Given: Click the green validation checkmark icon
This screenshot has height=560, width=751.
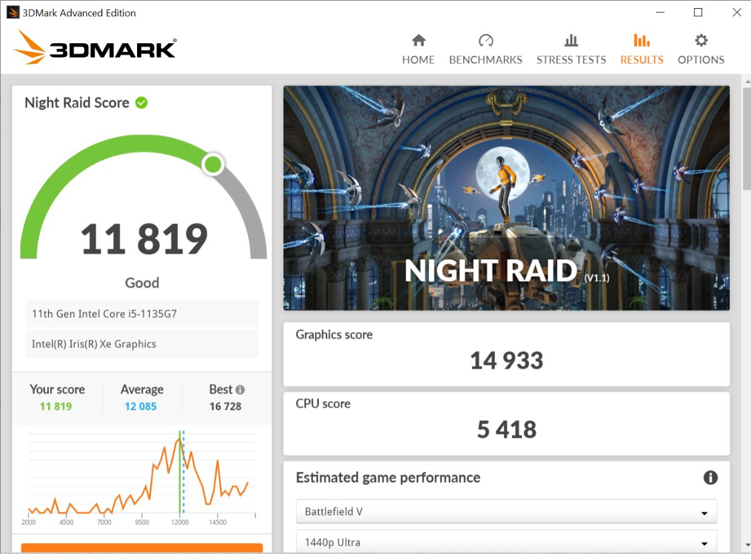Looking at the screenshot, I should [x=141, y=103].
